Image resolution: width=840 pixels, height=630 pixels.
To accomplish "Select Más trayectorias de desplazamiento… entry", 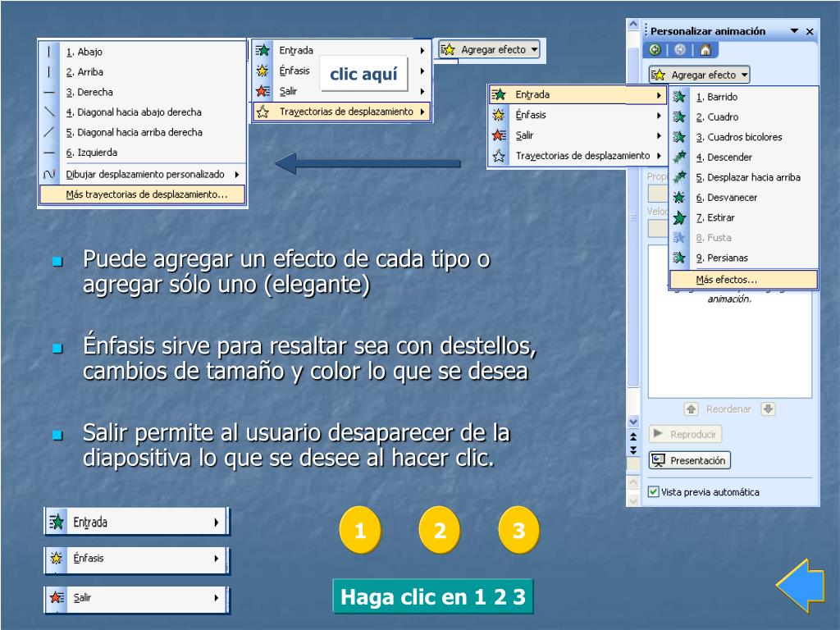I will click(143, 194).
